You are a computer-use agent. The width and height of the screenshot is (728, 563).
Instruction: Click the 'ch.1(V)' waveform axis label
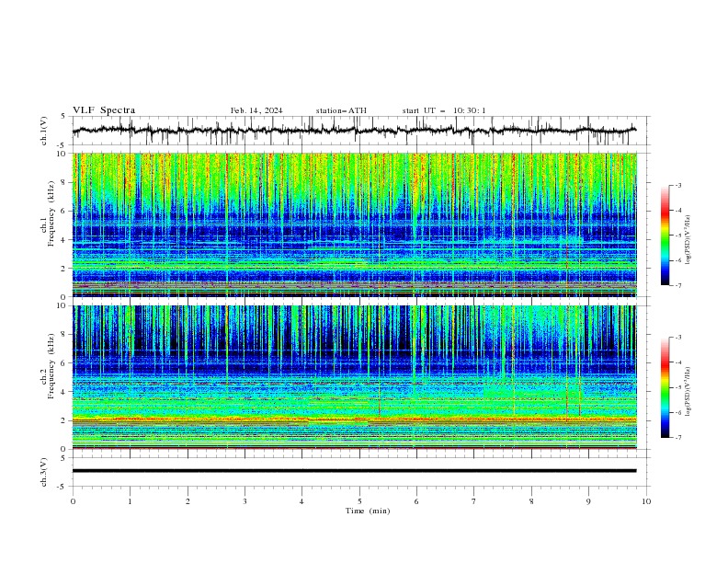pos(44,131)
